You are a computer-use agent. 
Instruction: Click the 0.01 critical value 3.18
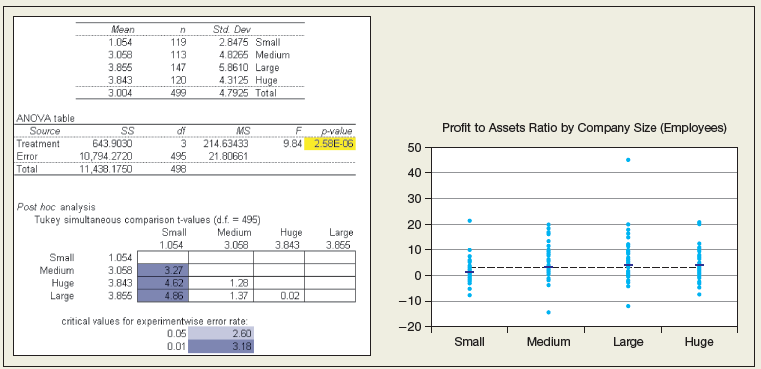click(x=221, y=346)
